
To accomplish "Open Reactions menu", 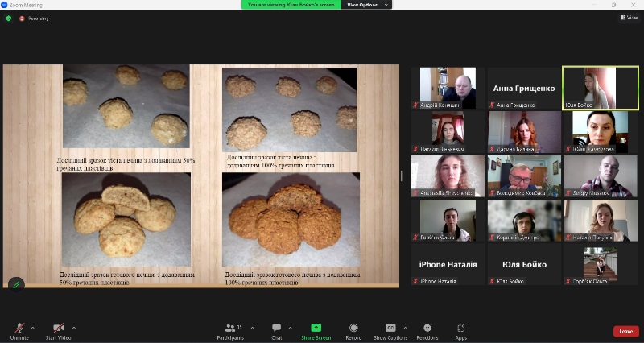I will click(x=427, y=332).
